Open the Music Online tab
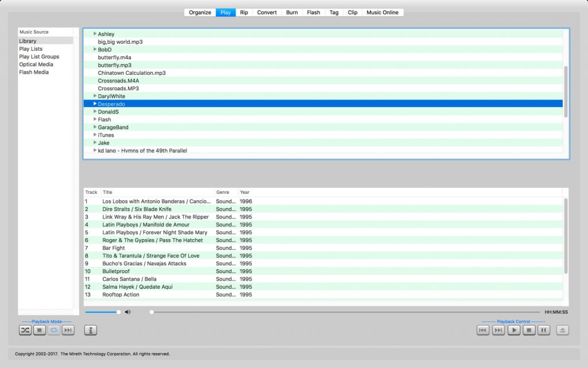The image size is (588, 368). (x=382, y=11)
